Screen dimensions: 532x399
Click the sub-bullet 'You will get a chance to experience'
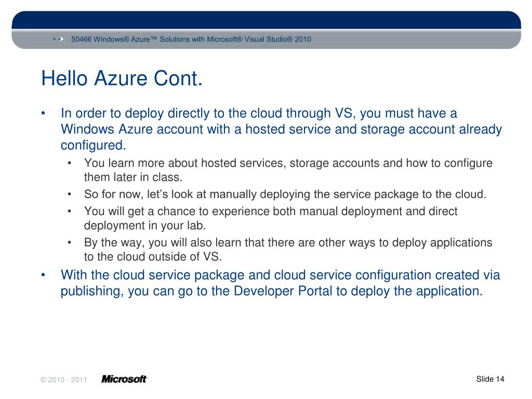point(271,218)
